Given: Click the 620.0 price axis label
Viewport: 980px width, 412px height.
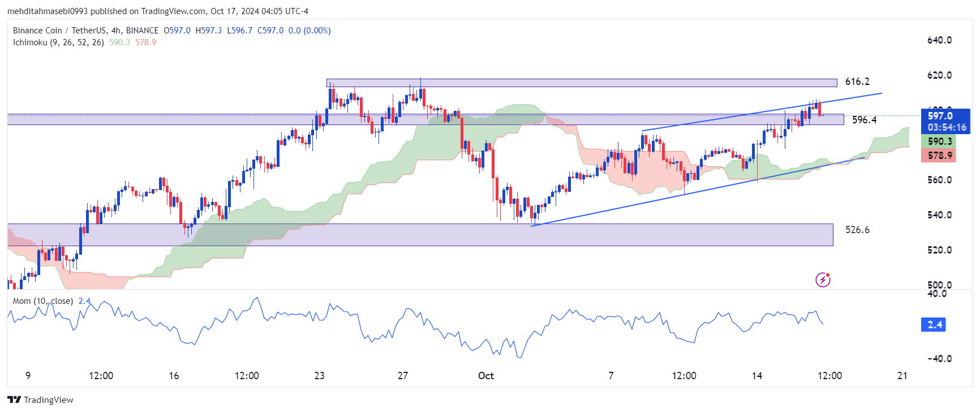Looking at the screenshot, I should coord(939,75).
